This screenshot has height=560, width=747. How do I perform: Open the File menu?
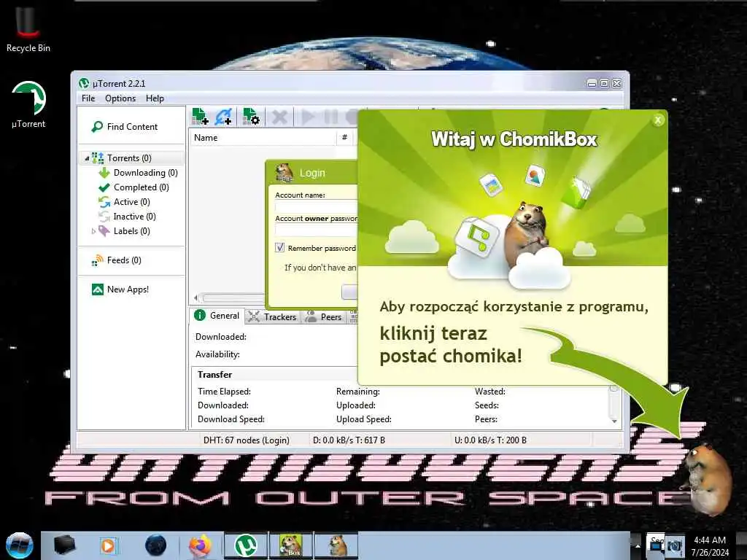pos(88,98)
